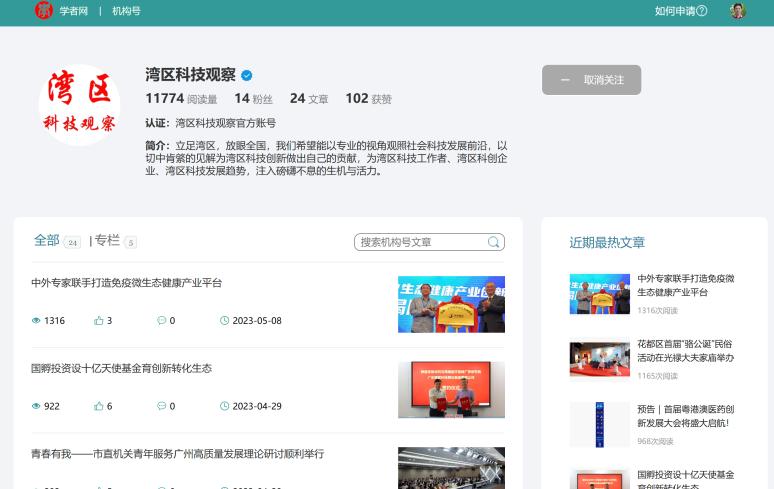Open article 国孵投资设十亿天使基金育创新转化生态 in main list
This screenshot has width=774, height=489.
coord(121,369)
